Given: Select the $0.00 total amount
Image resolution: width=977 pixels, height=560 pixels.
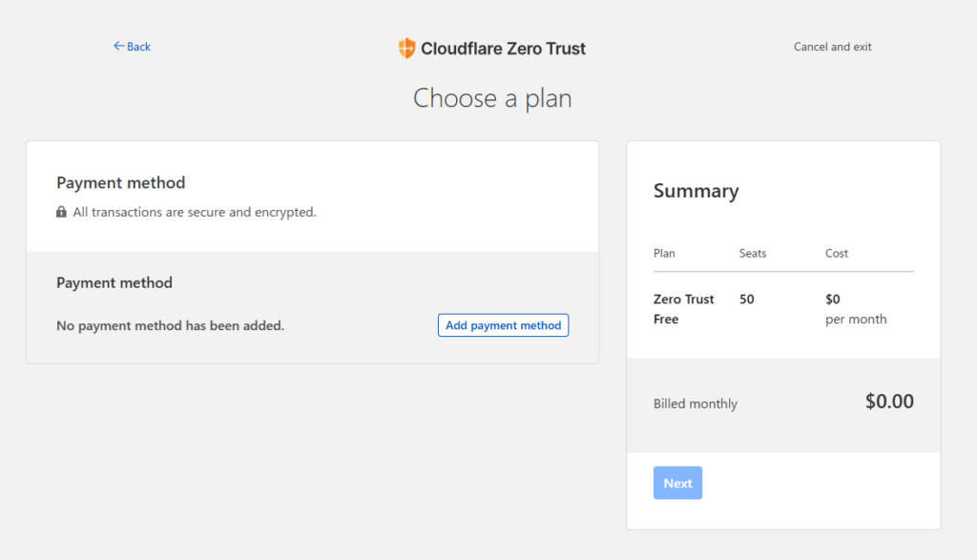Looking at the screenshot, I should point(888,401).
